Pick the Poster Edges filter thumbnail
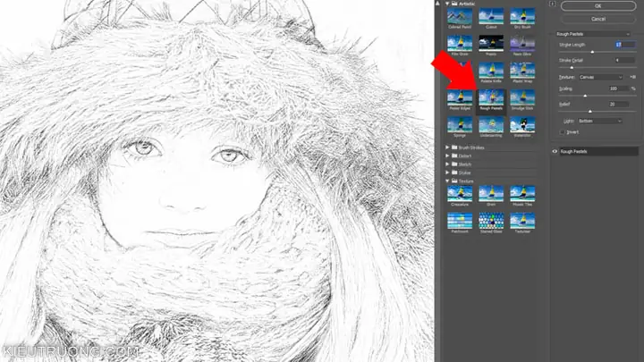 tap(460, 98)
